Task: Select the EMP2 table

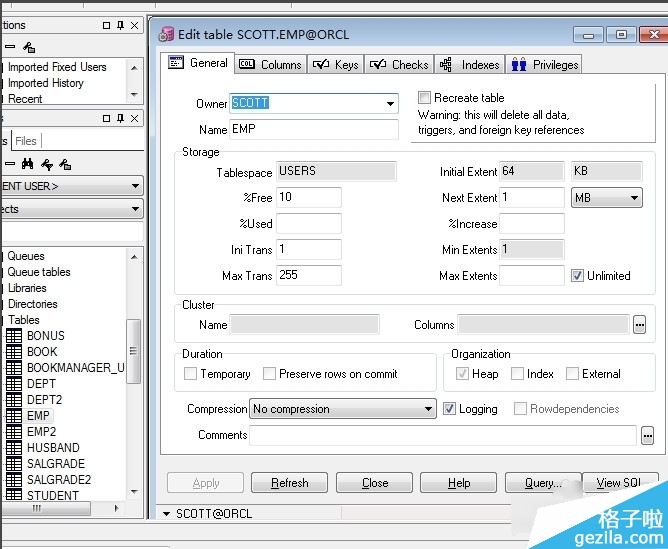Action: 41,431
